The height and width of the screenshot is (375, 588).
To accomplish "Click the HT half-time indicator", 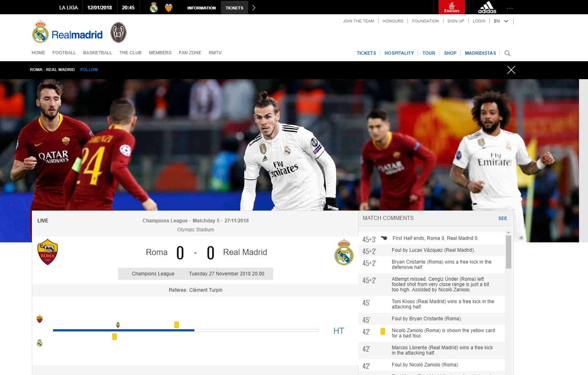I will [339, 331].
